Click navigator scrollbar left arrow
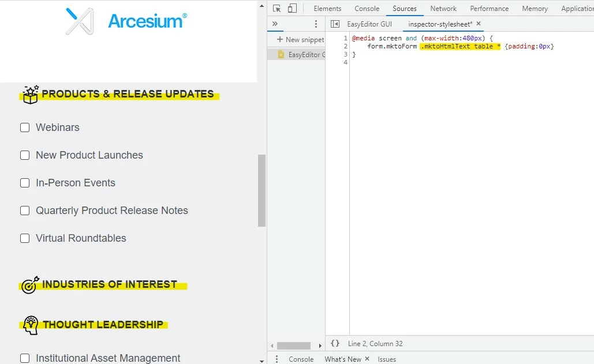 coord(272,346)
